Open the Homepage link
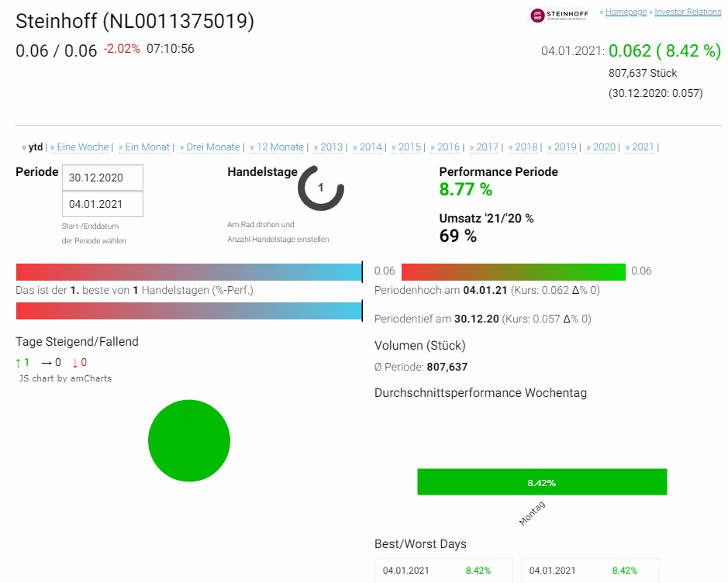728x583 pixels. 626,12
